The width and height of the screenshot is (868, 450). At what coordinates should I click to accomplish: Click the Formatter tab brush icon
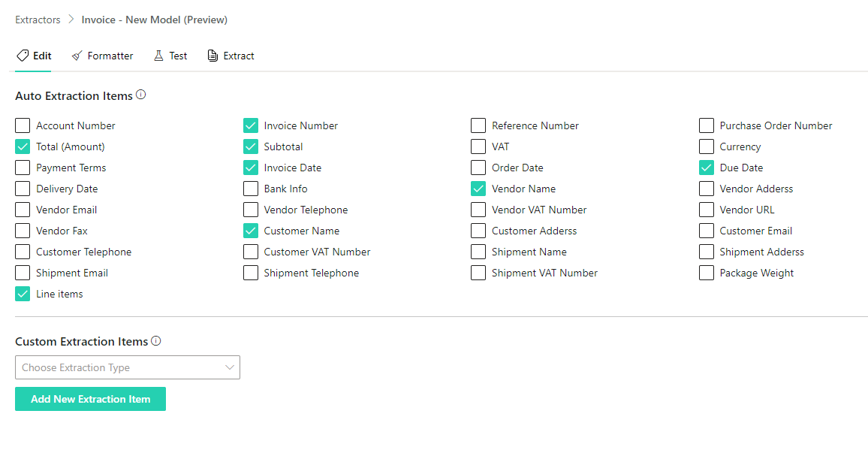(77, 56)
